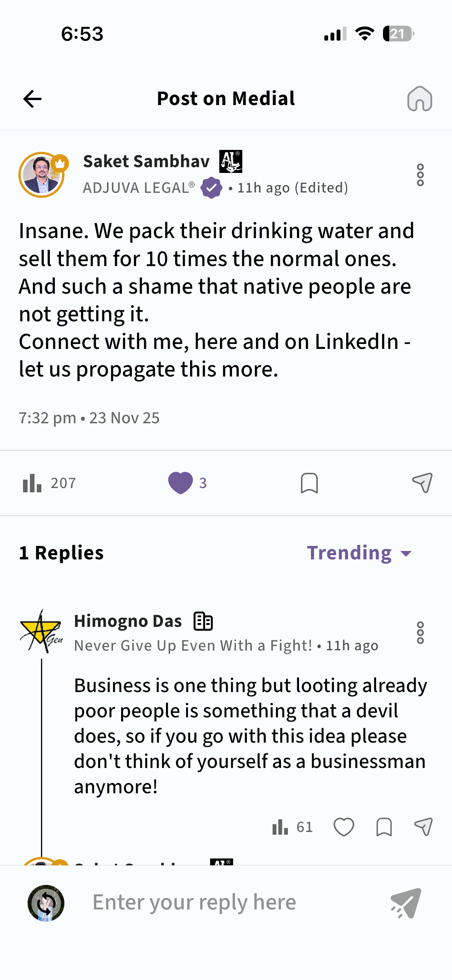Open Himogno Das's profile name
452x980 pixels.
pyautogui.click(x=128, y=621)
